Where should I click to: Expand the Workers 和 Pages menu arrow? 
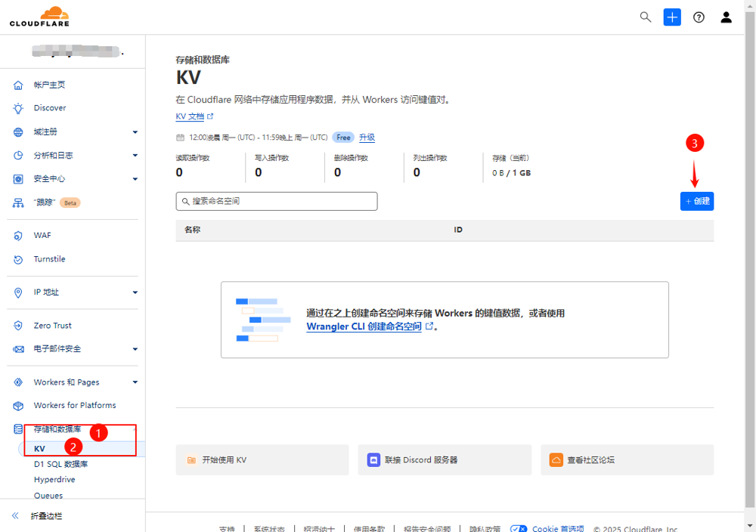tap(135, 382)
